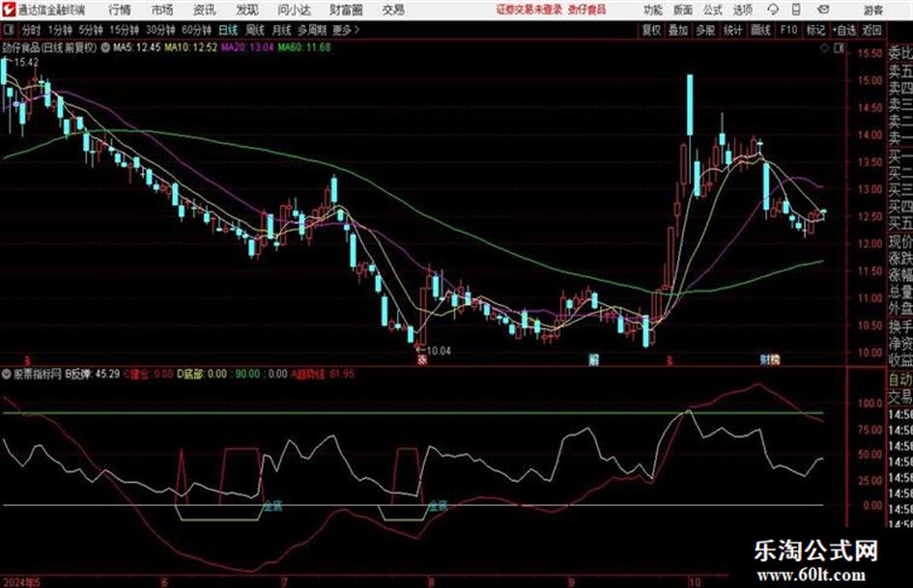Switch to 月线 monthly period

(281, 30)
